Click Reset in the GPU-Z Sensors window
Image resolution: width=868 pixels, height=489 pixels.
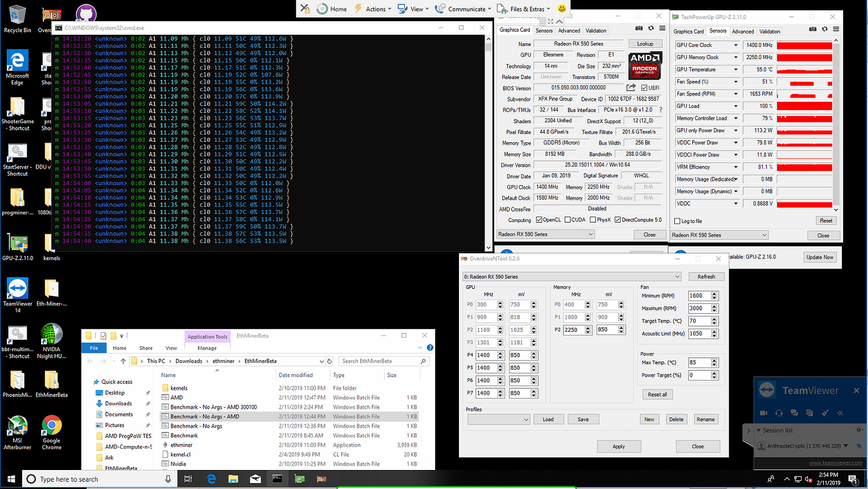pyautogui.click(x=826, y=221)
